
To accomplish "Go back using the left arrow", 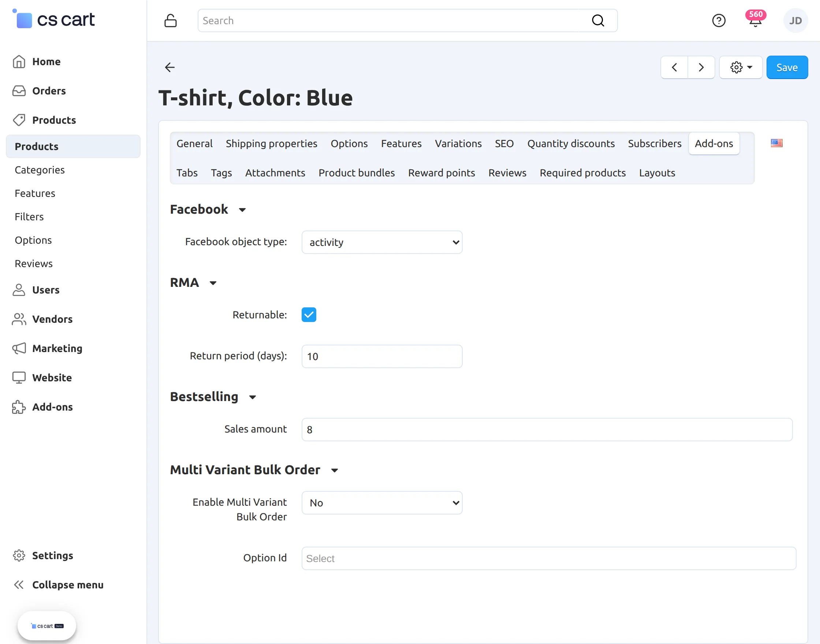I will [x=170, y=67].
